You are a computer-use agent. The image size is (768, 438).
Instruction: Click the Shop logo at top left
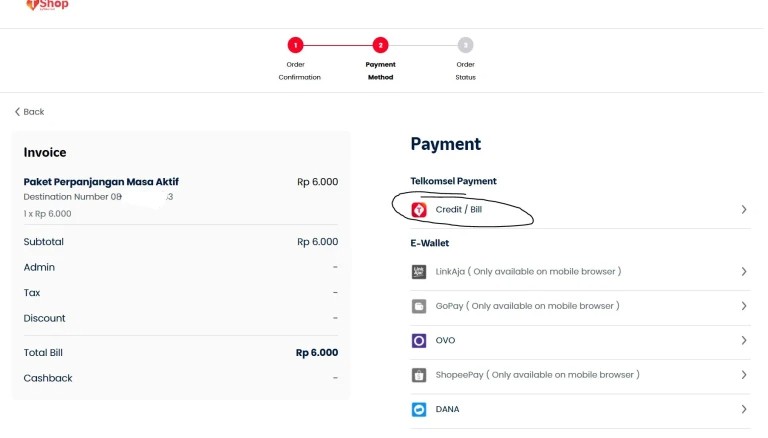48,5
